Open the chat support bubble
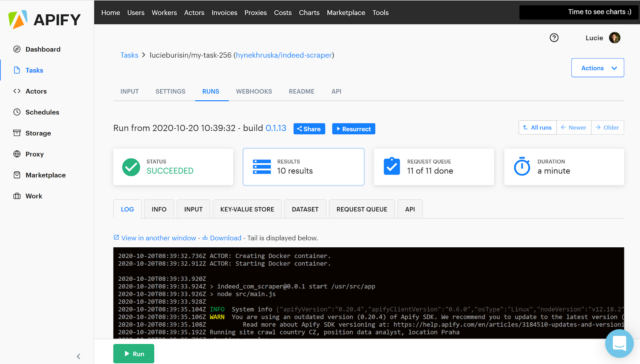The width and height of the screenshot is (640, 364). (x=619, y=343)
